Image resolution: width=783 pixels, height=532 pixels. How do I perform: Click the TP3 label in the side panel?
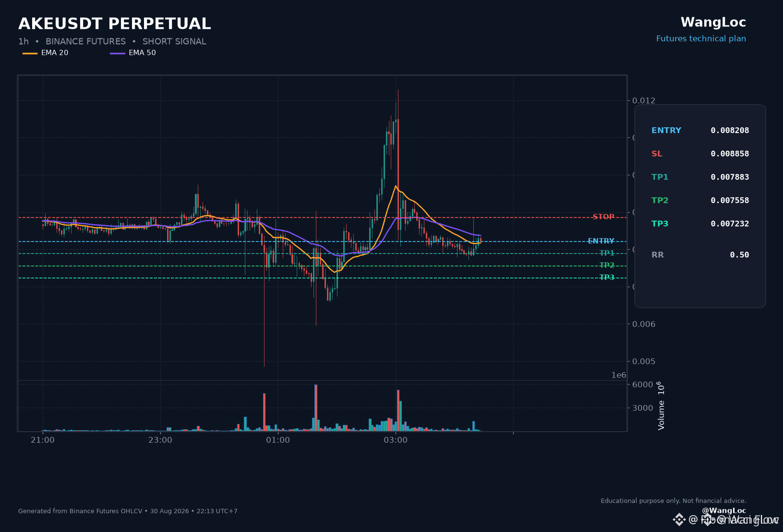[x=660, y=223]
